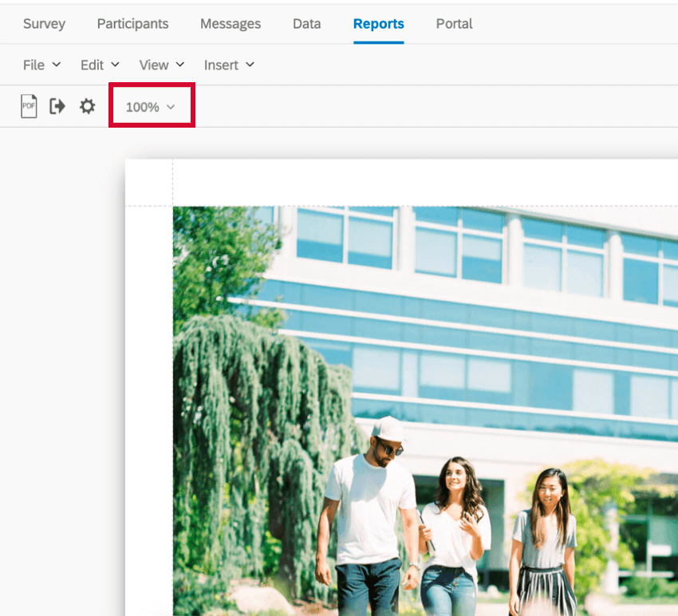Viewport: 678px width, 616px height.
Task: Select the Reports tab
Action: pos(378,24)
